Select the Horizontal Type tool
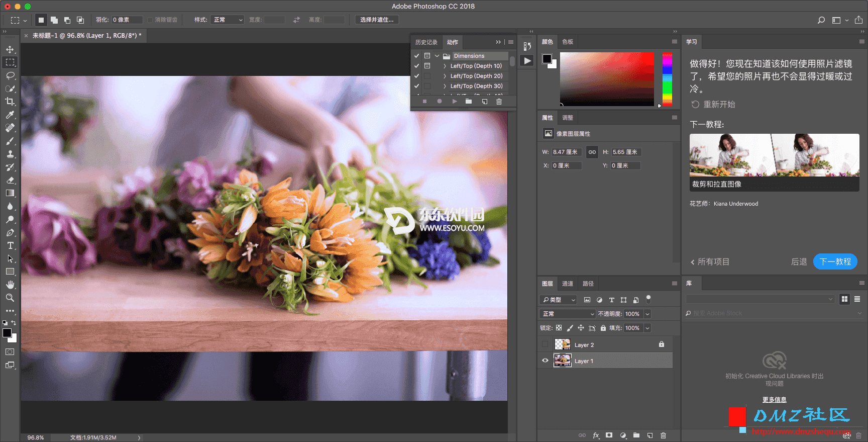 [10, 245]
